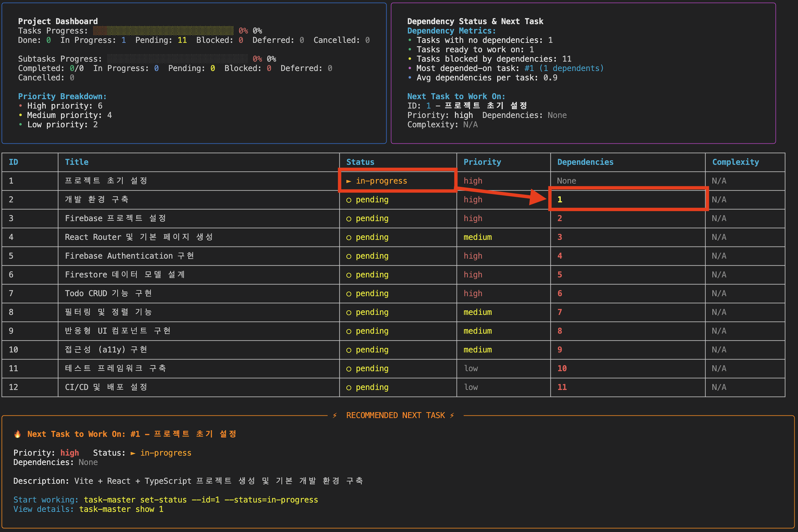The width and height of the screenshot is (798, 532).
Task: Click the pending circle icon for task 2
Action: point(349,200)
